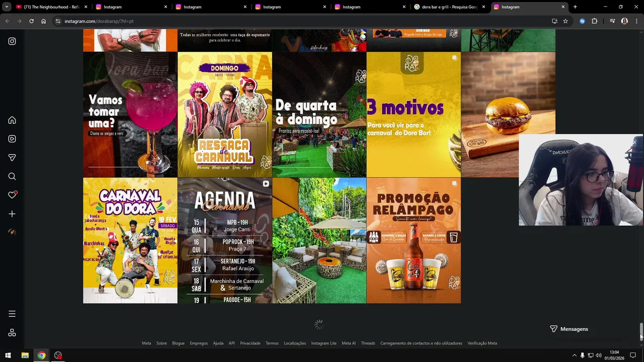Screen dimensions: 644x362
Task: Open profile avatar in sidebar
Action: 12,232
